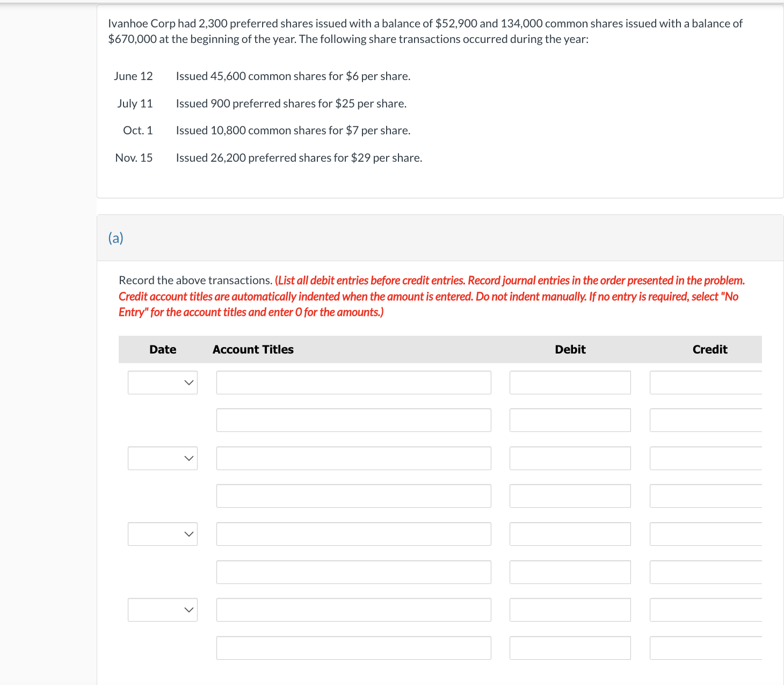Screen dimensions: 784x685
Task: Click 'Issued 45,600 common shares' transaction text
Action: point(293,76)
